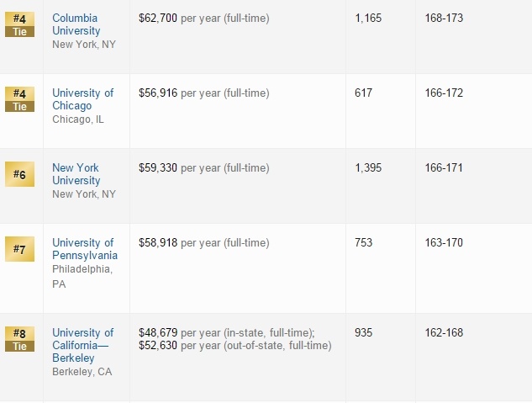
Task: Click the $56,916 tuition for Chicago
Action: coord(158,93)
